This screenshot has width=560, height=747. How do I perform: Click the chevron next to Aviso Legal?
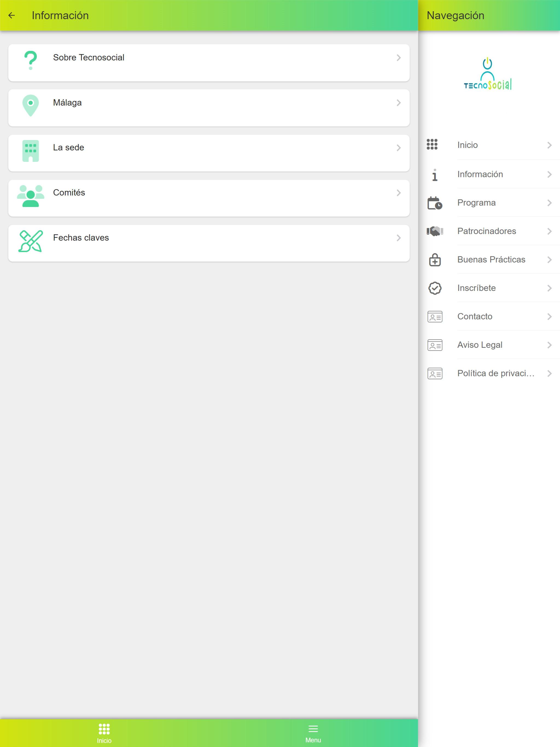point(550,345)
